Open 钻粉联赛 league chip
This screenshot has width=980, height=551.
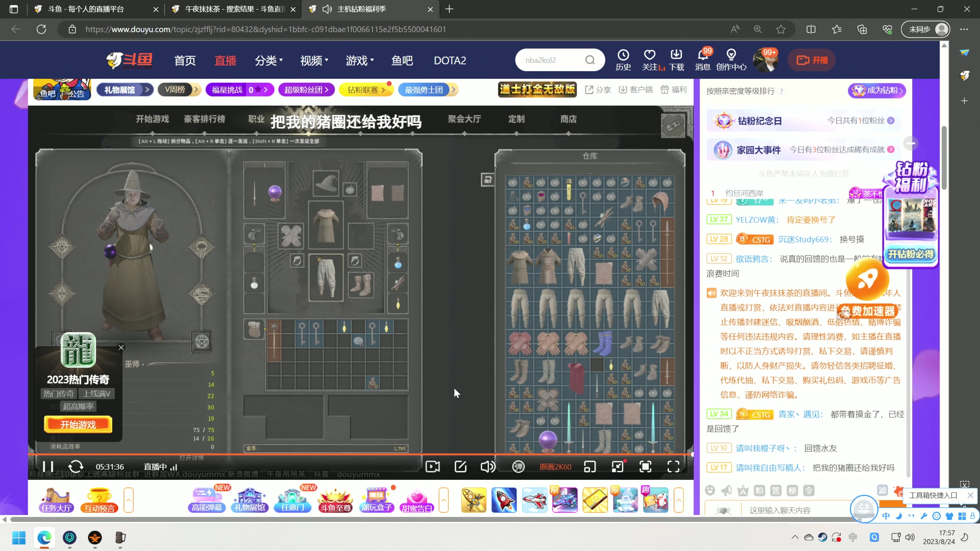[366, 90]
